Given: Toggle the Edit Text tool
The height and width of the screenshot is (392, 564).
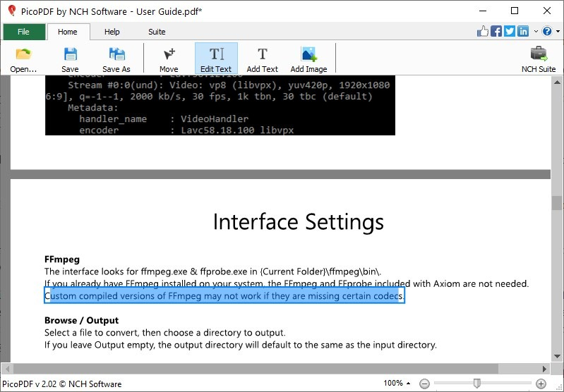Looking at the screenshot, I should pos(216,59).
